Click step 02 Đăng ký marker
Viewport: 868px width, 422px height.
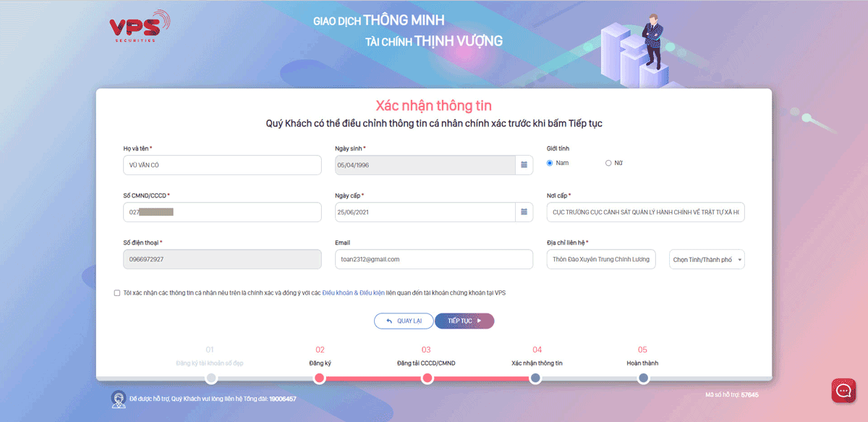pyautogui.click(x=319, y=378)
